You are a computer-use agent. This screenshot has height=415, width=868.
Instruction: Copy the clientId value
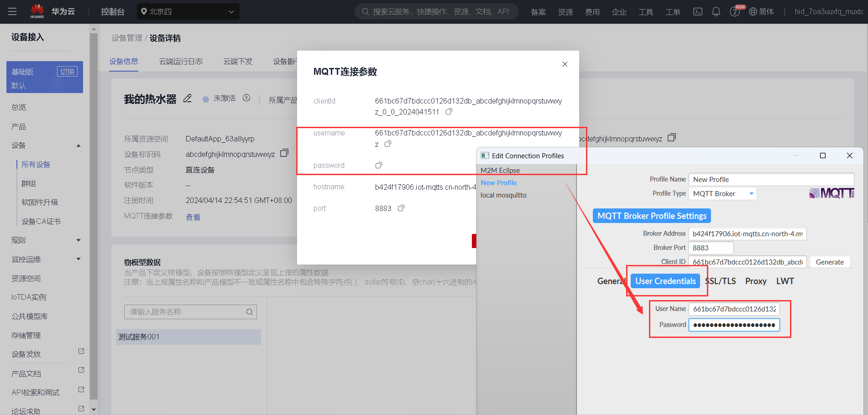pos(449,111)
